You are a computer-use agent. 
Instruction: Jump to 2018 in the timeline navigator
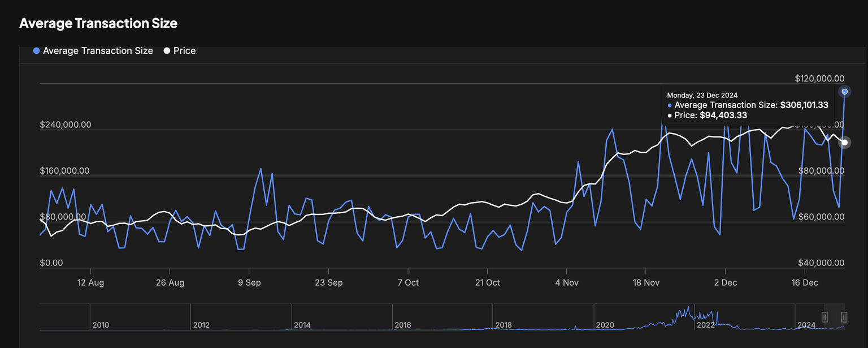coord(503,325)
